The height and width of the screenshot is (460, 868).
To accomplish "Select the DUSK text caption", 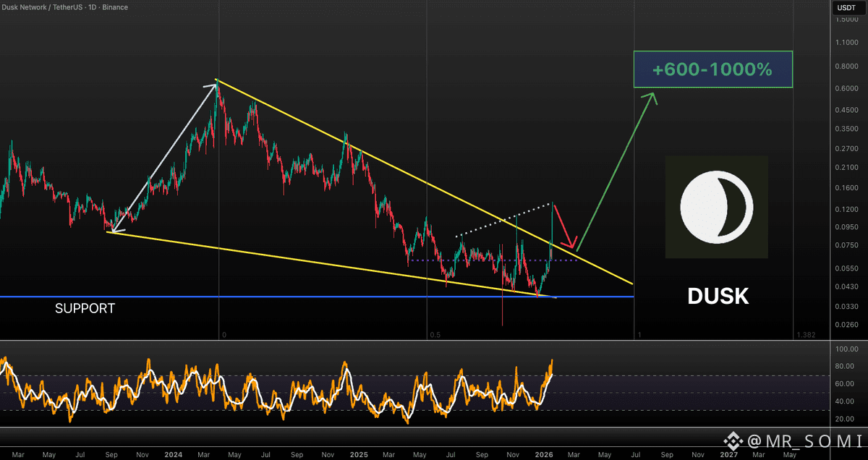I will pyautogui.click(x=717, y=296).
